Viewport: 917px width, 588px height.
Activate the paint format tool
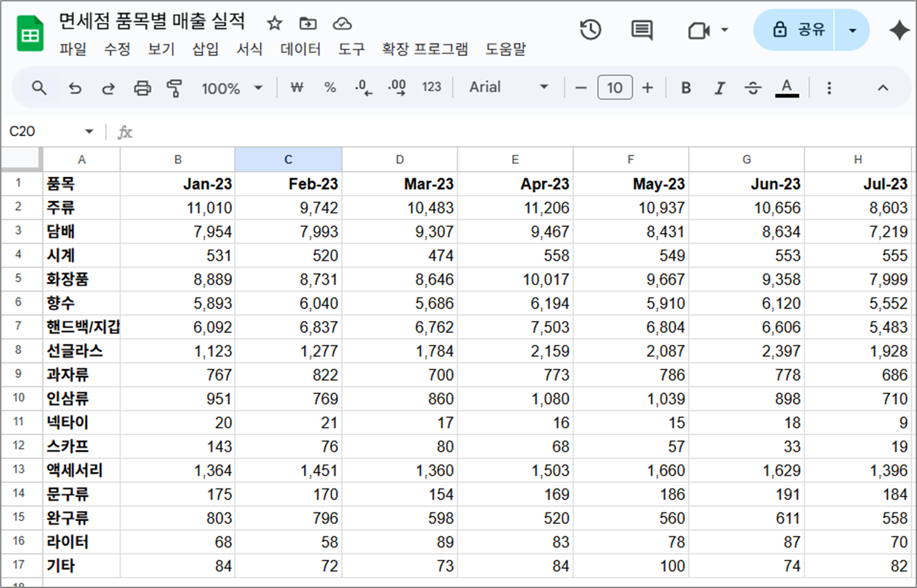tap(174, 88)
